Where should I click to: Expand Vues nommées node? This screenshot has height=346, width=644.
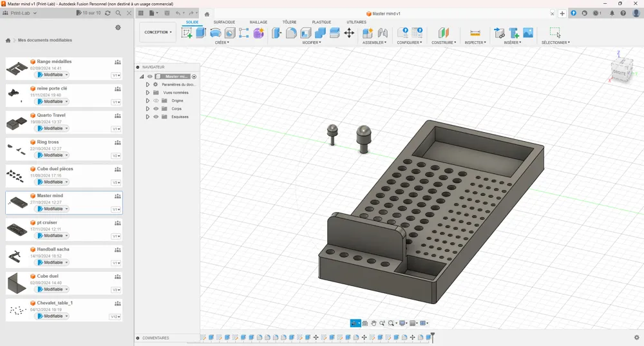(147, 93)
